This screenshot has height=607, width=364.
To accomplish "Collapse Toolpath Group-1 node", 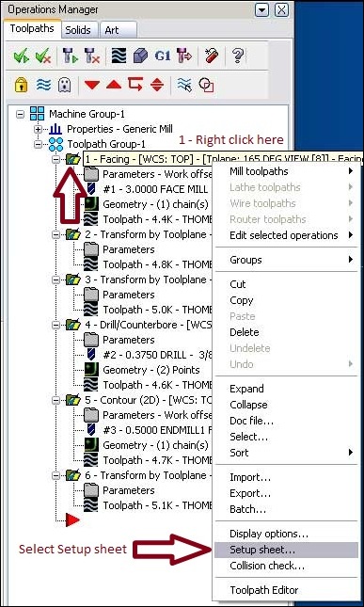I will pyautogui.click(x=38, y=144).
